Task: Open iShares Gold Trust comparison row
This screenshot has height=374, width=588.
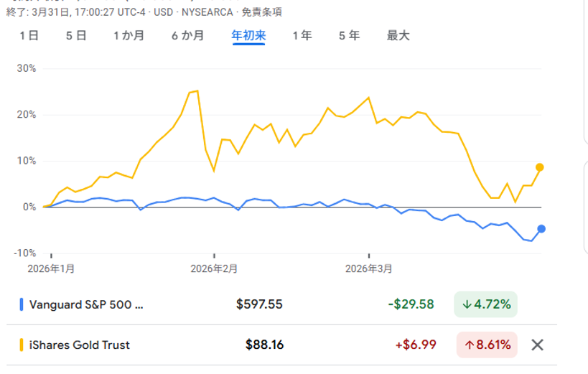Action: 80,345
